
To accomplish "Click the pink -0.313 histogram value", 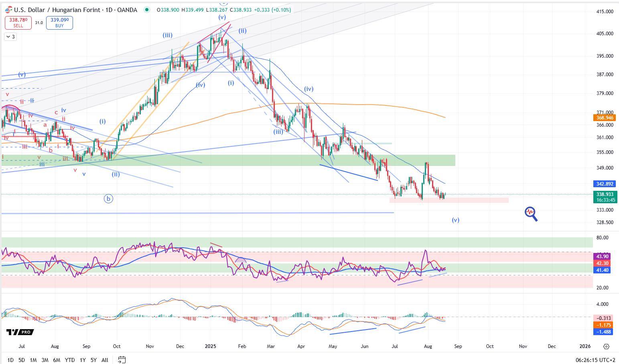I will click(x=603, y=318).
